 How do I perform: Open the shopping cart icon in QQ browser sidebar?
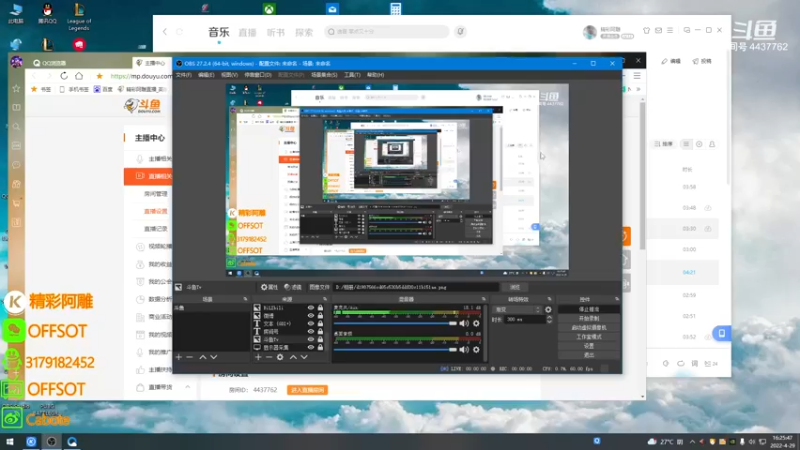(16, 203)
